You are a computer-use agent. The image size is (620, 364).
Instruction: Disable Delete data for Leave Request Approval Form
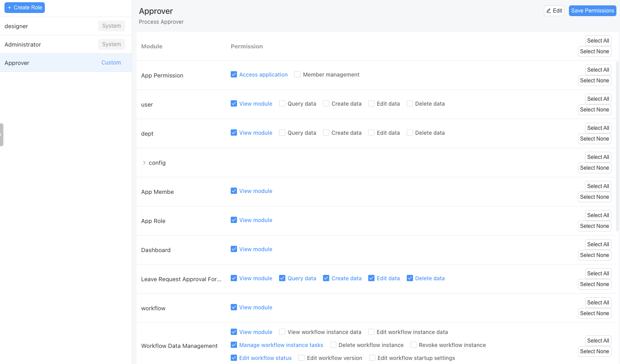(409, 278)
